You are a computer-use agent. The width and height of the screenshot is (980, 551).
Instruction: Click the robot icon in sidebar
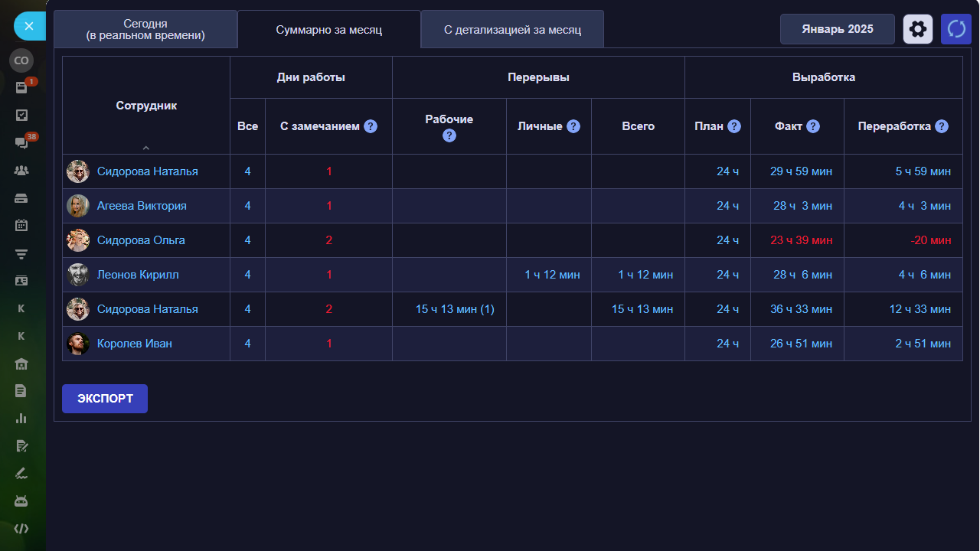[21, 501]
